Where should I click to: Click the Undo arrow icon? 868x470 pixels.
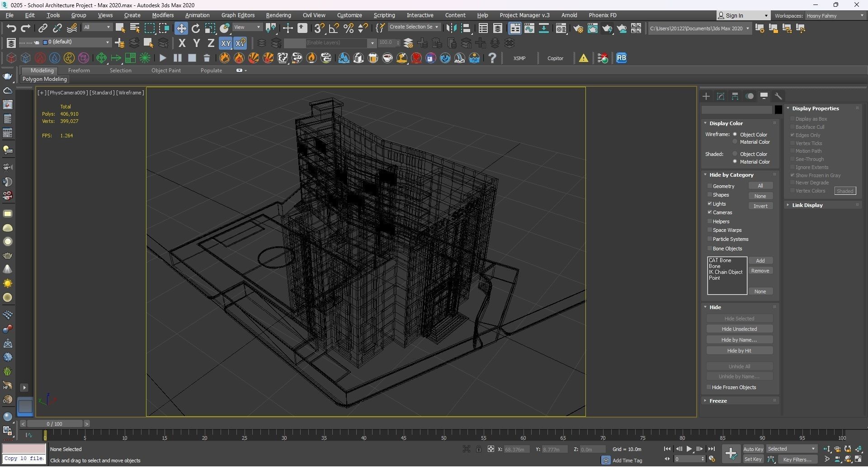point(11,28)
